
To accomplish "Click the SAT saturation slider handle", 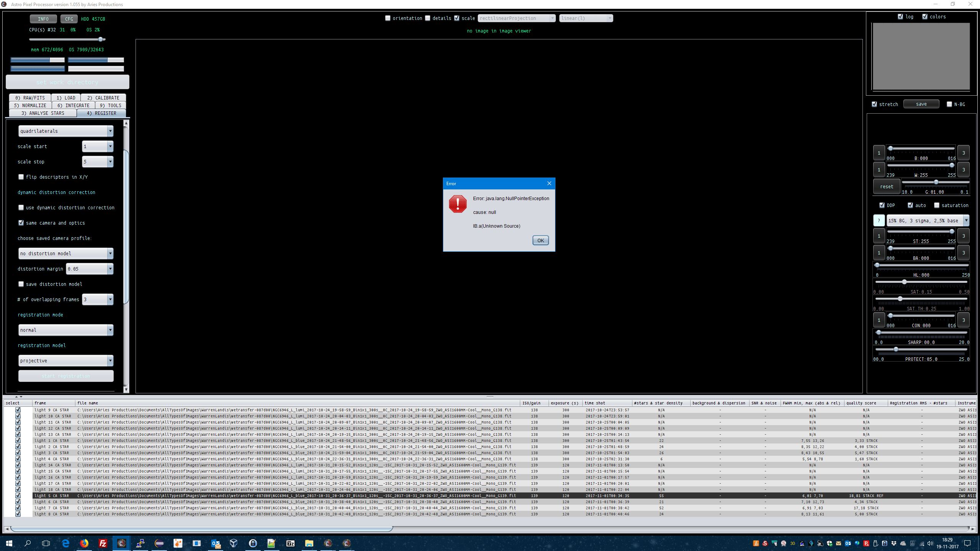I will pyautogui.click(x=904, y=282).
